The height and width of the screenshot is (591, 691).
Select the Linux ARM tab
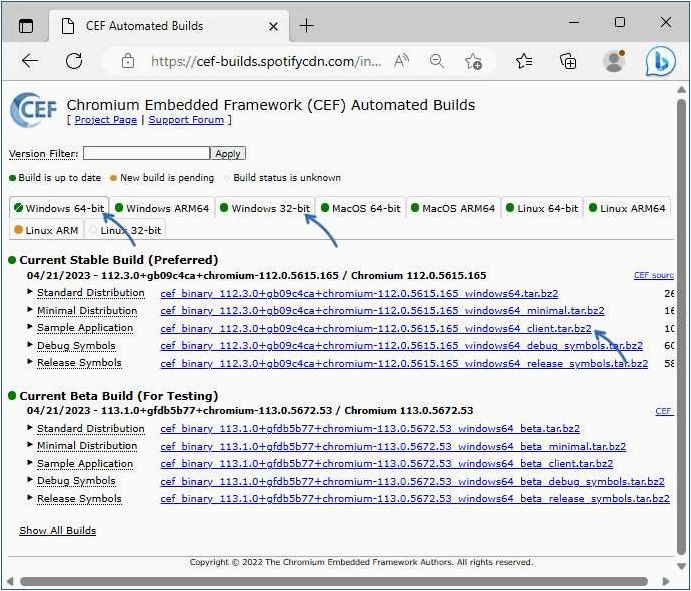click(x=46, y=230)
